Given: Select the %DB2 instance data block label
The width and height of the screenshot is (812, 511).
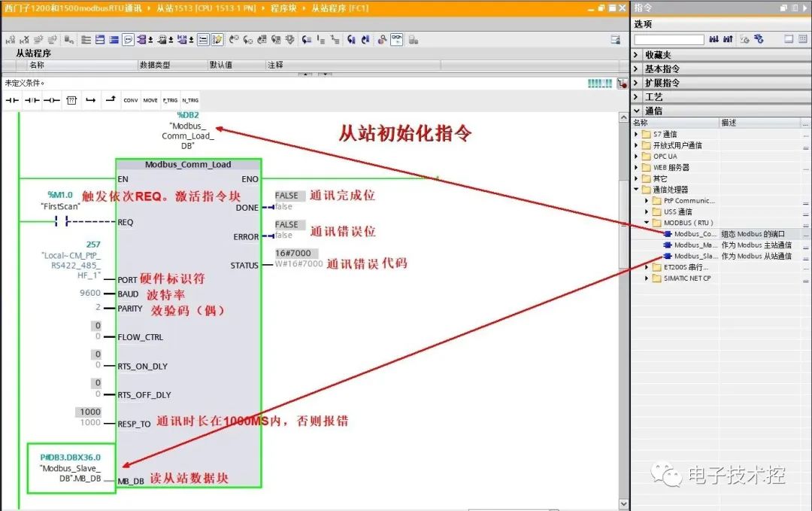Looking at the screenshot, I should point(187,115).
